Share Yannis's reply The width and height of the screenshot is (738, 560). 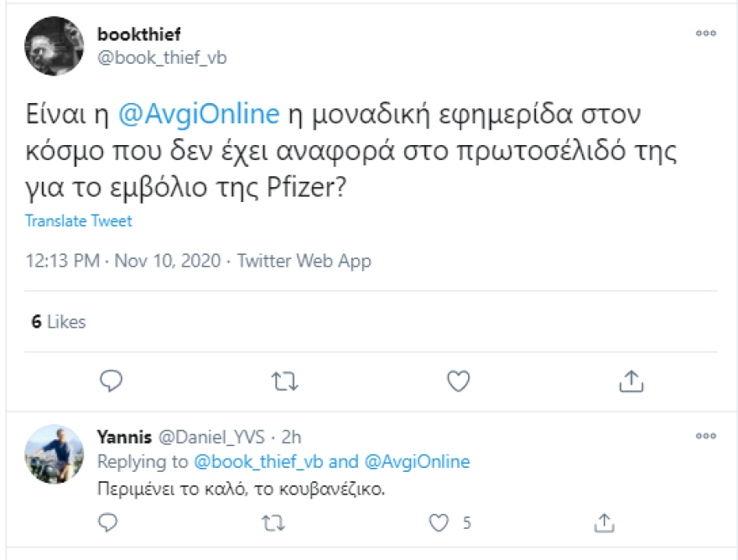pyautogui.click(x=602, y=522)
